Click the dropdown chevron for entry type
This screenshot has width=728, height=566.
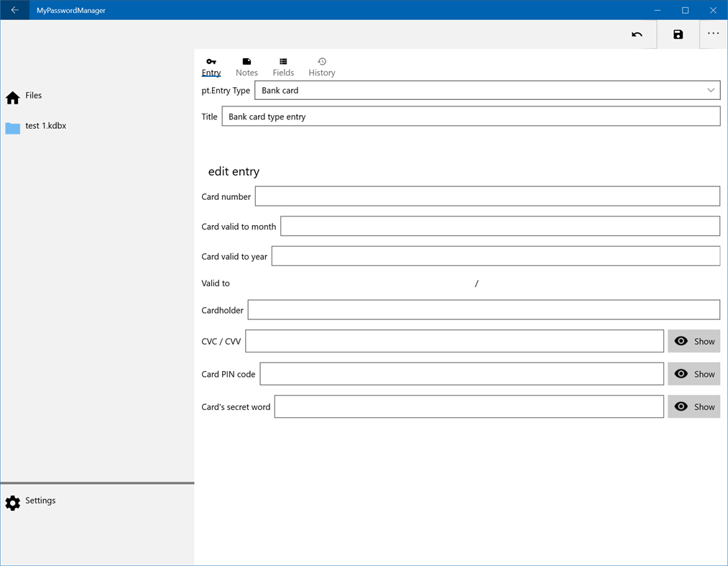711,90
